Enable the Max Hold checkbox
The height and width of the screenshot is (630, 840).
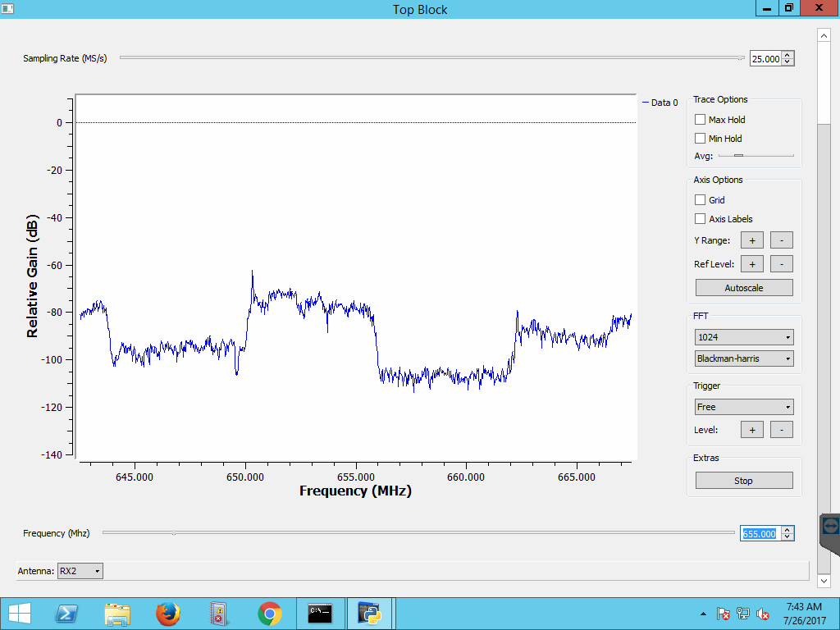pyautogui.click(x=700, y=120)
